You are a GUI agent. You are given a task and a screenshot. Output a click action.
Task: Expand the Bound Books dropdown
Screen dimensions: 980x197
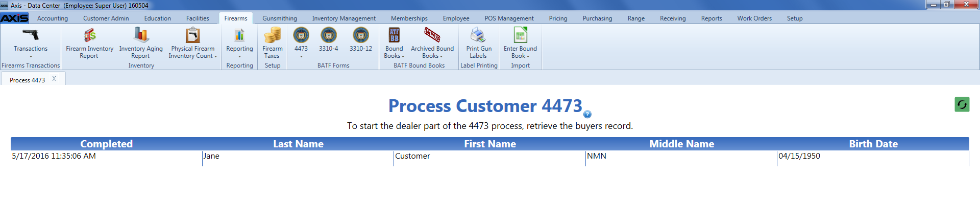tap(394, 43)
